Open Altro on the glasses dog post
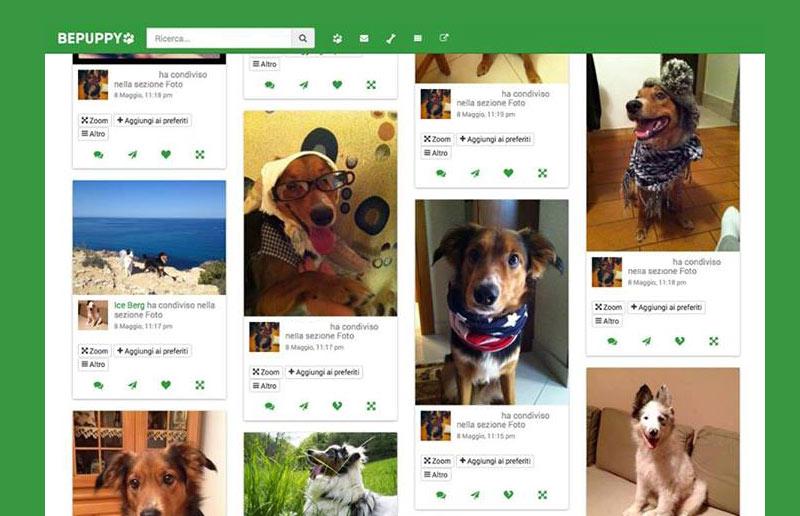 pos(265,386)
